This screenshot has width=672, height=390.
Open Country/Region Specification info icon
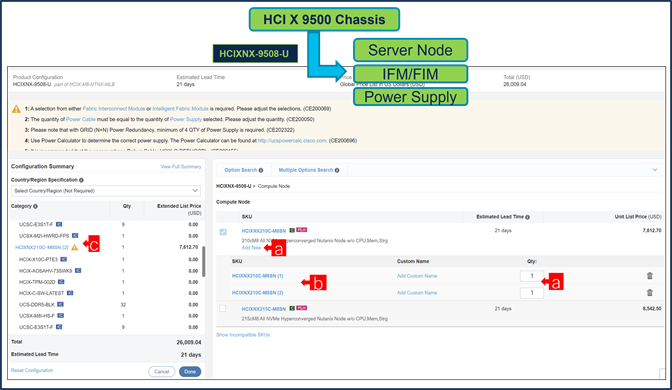(x=81, y=180)
